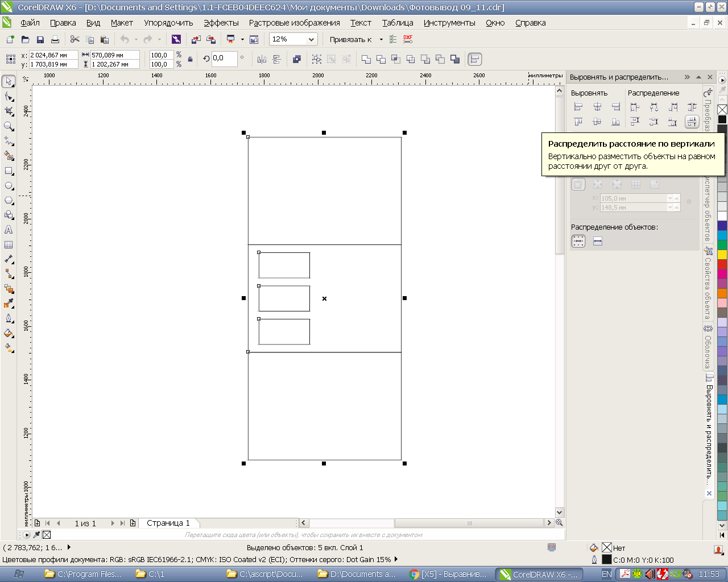Select the Rectangle tool
This screenshot has width=728, height=582.
point(9,171)
